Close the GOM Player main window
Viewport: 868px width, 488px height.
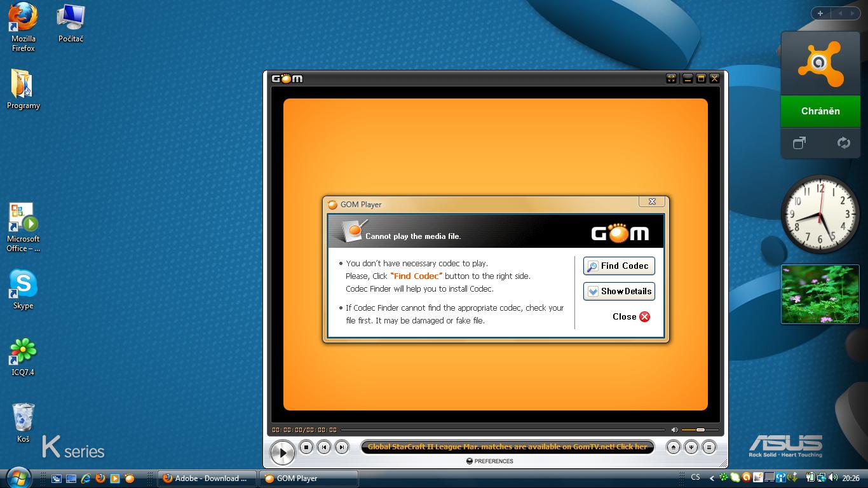[714, 78]
